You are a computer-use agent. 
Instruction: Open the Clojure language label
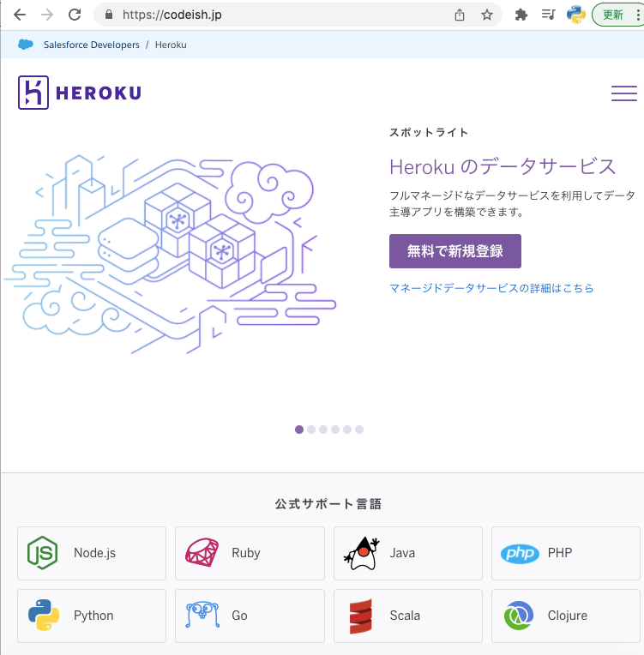coord(567,616)
